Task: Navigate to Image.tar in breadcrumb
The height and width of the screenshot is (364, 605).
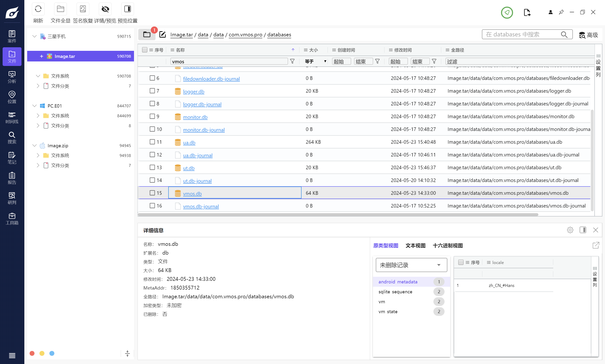Action: tap(181, 35)
